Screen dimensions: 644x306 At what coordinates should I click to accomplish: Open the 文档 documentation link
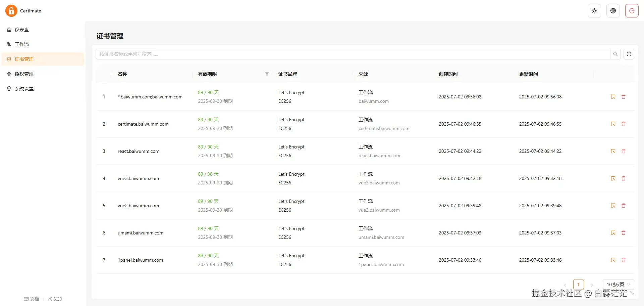click(32, 299)
